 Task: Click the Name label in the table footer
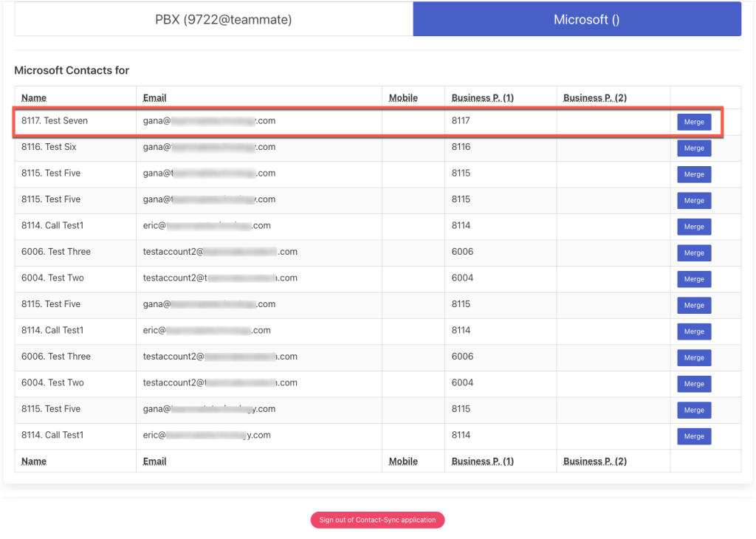34,461
